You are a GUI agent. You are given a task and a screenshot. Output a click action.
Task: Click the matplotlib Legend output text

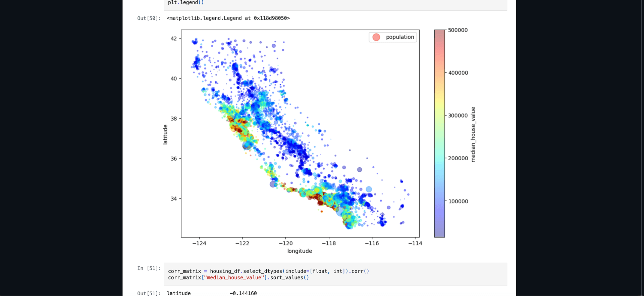click(228, 18)
